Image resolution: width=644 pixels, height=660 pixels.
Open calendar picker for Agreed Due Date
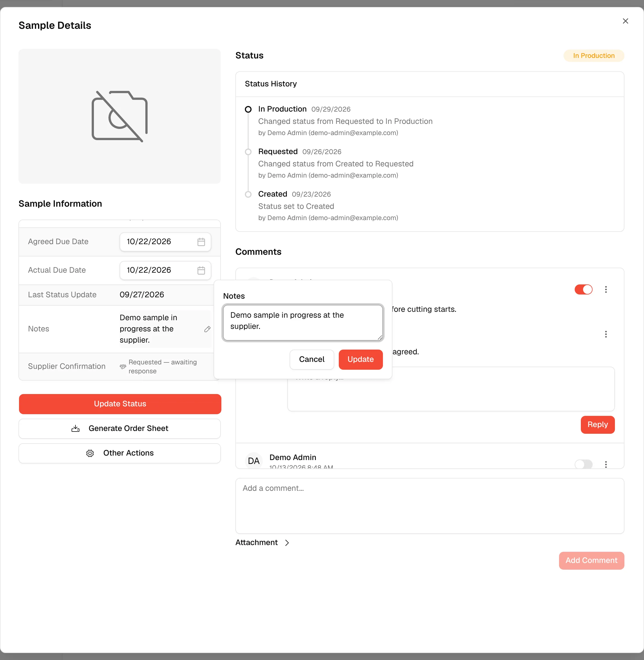click(201, 242)
